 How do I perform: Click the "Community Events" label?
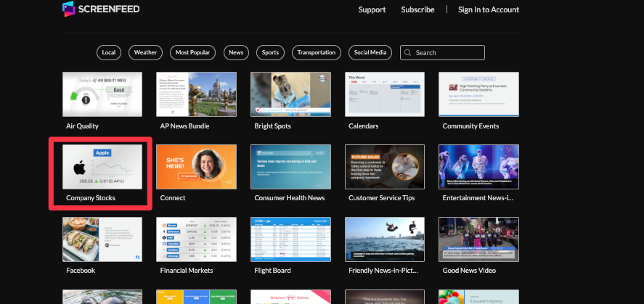coord(470,126)
